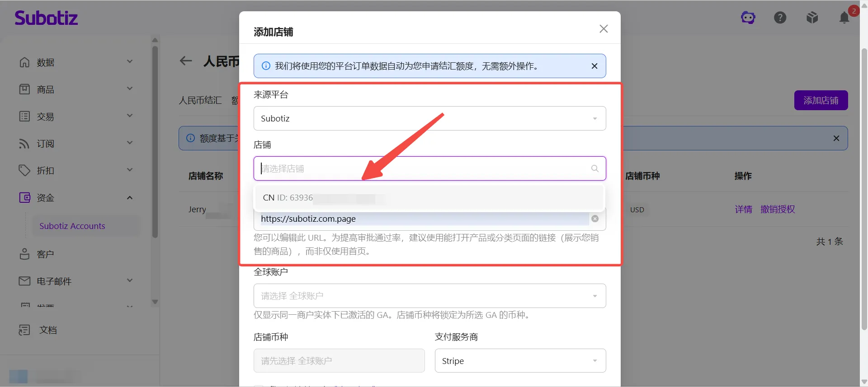Clear the https://subotiz.com.page URL field
Viewport: 868px width, 387px height.
point(595,219)
